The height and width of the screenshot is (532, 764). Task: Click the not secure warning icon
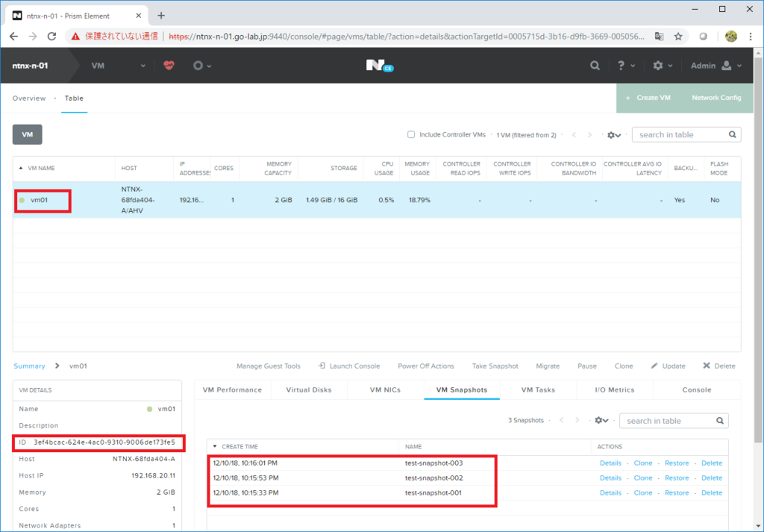(x=75, y=36)
